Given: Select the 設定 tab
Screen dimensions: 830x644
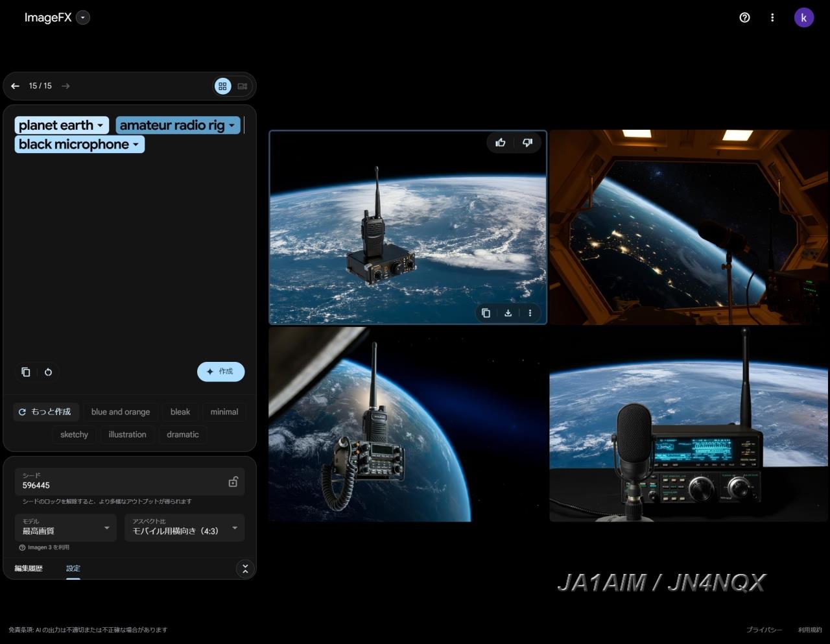Looking at the screenshot, I should tap(73, 568).
